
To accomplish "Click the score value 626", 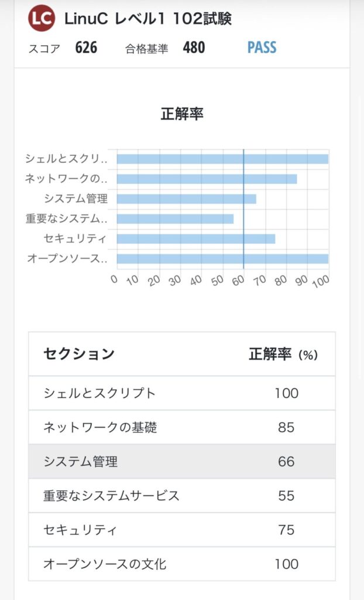I will click(x=86, y=48).
